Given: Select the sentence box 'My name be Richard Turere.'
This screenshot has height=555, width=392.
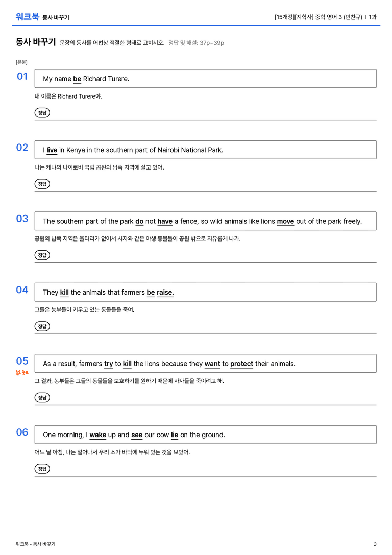Looking at the screenshot, I should (x=205, y=79).
